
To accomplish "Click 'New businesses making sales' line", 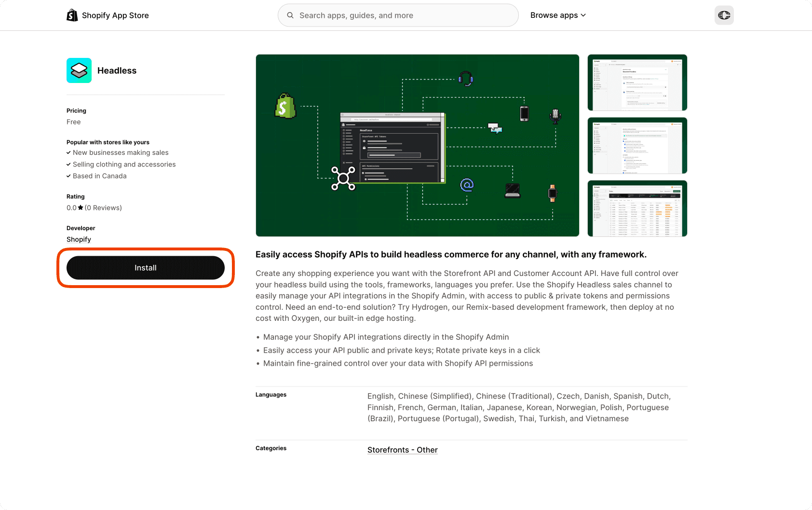I will [121, 152].
